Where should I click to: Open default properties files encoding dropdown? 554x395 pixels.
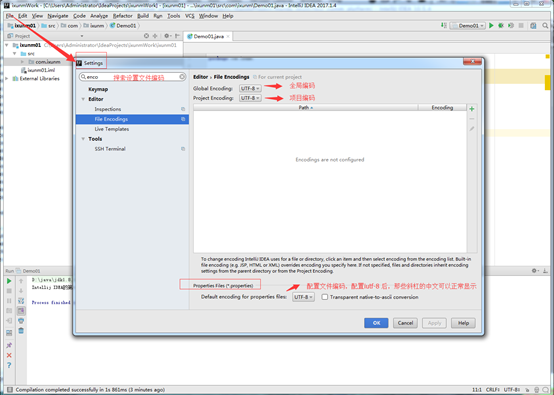pyautogui.click(x=303, y=297)
